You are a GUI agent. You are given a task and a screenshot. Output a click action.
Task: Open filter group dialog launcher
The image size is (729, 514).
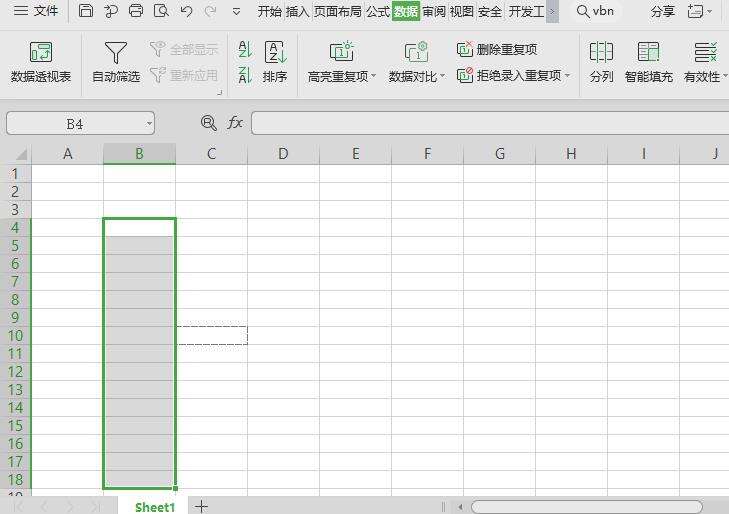coord(219,92)
